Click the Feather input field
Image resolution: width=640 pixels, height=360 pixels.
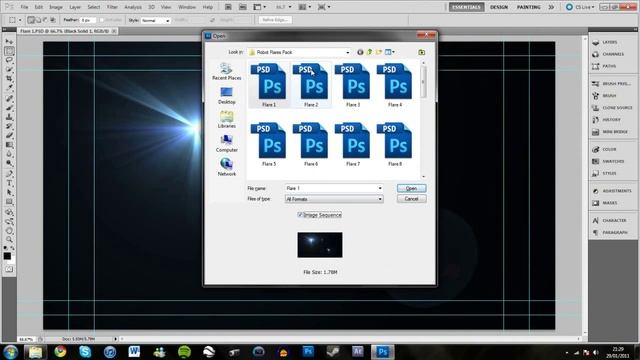(87, 20)
